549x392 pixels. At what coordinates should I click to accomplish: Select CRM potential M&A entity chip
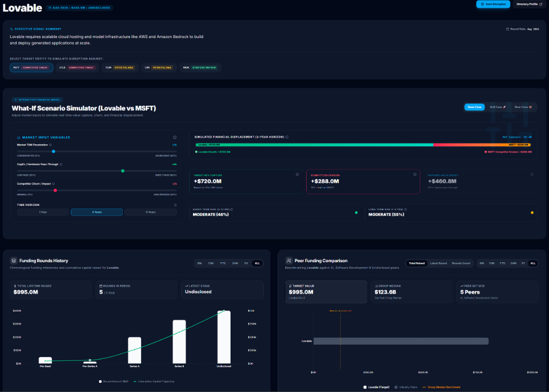click(x=159, y=68)
